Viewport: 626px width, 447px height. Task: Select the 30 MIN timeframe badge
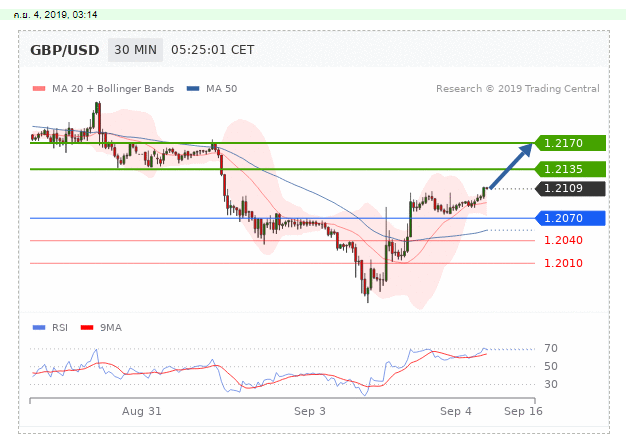click(135, 50)
